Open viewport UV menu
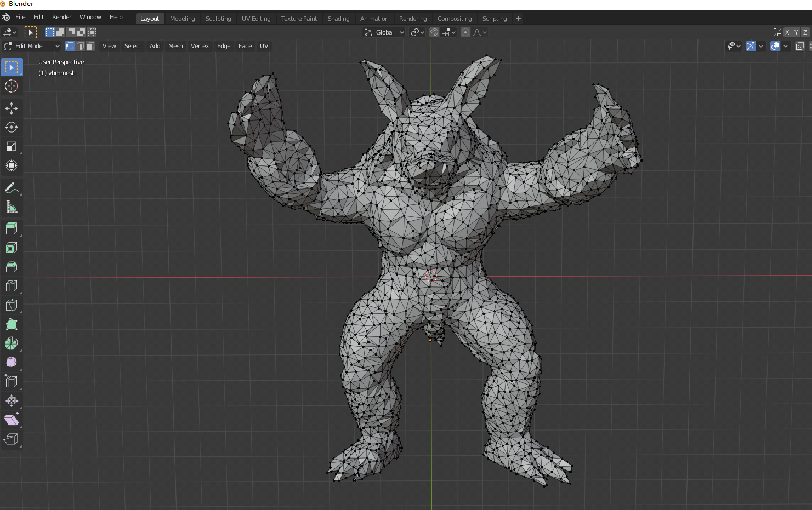The image size is (812, 510). point(264,46)
